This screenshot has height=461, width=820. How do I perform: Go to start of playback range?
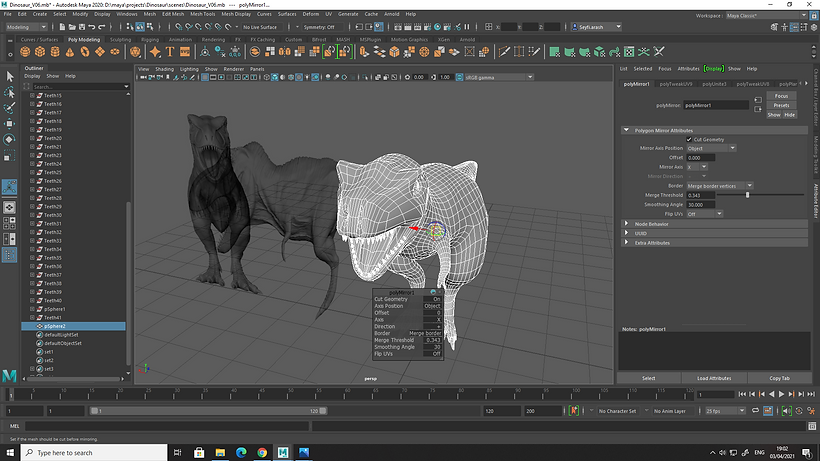pyautogui.click(x=742, y=395)
